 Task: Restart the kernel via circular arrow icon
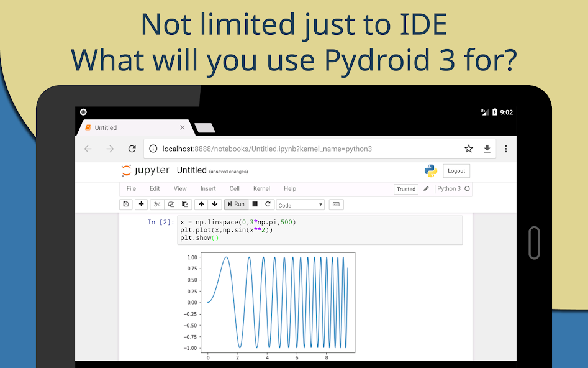coord(268,204)
